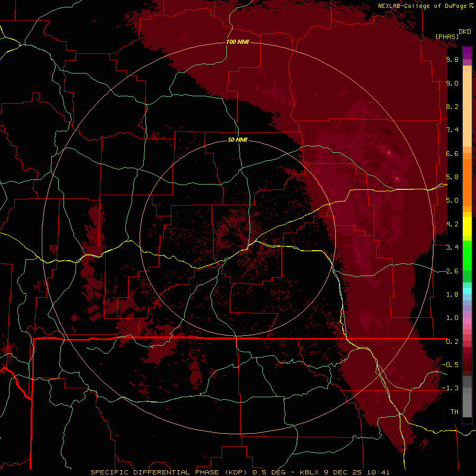Click the yellow segment of color bar
Viewport: 476px width, 476px height.
click(467, 226)
